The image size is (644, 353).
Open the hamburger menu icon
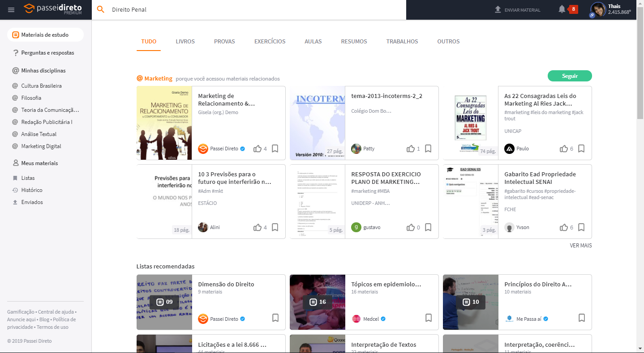point(11,10)
